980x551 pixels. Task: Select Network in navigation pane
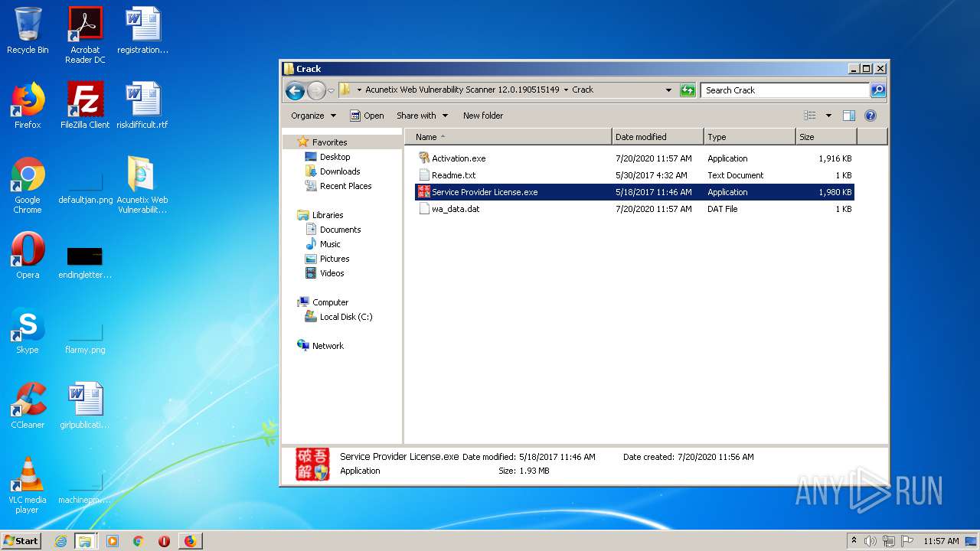[328, 346]
